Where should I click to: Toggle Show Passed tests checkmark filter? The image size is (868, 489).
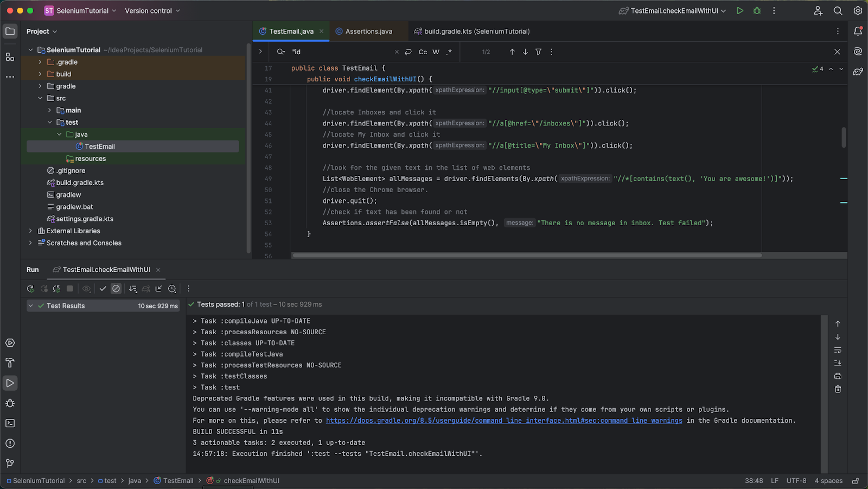(x=103, y=289)
